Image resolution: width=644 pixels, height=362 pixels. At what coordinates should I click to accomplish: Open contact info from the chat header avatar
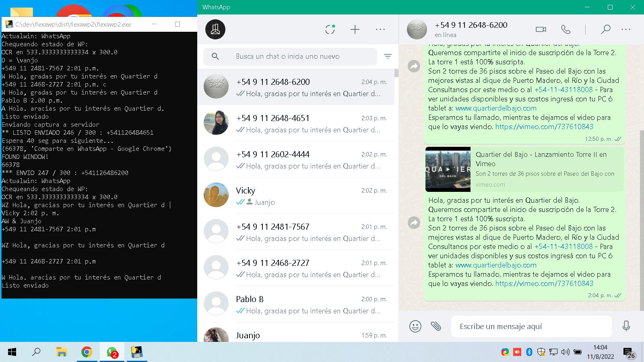(x=417, y=29)
